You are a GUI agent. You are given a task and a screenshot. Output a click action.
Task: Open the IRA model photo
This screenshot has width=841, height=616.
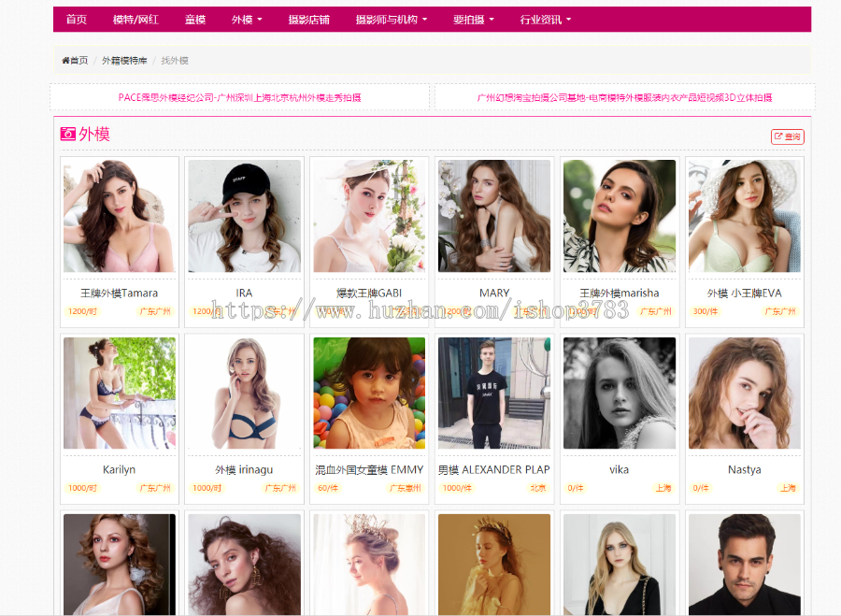click(x=244, y=216)
